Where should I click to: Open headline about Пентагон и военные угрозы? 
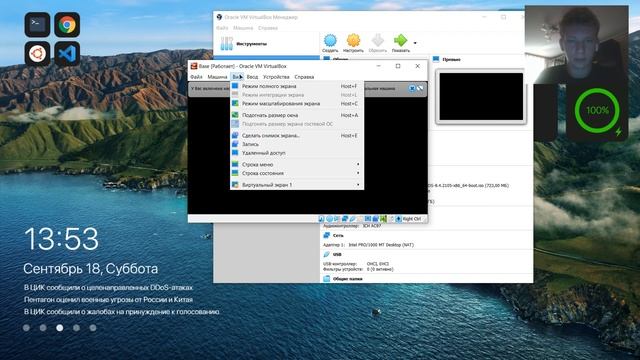pyautogui.click(x=108, y=300)
